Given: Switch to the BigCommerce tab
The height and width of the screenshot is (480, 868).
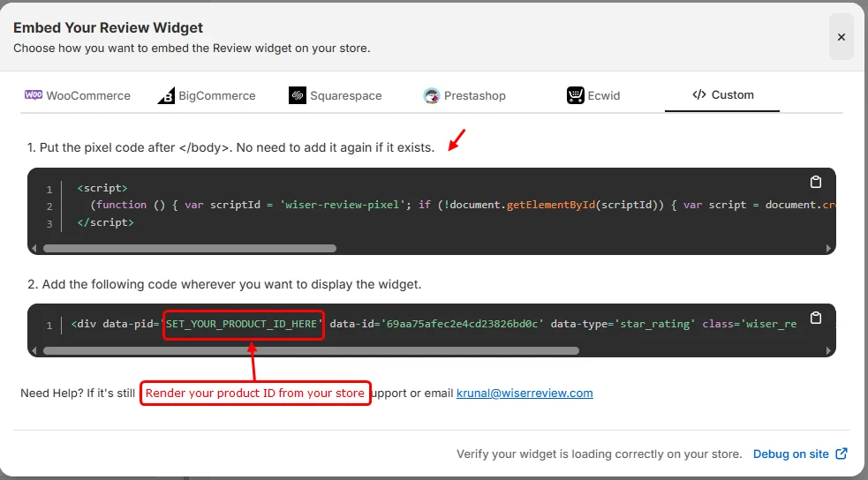Looking at the screenshot, I should 207,95.
